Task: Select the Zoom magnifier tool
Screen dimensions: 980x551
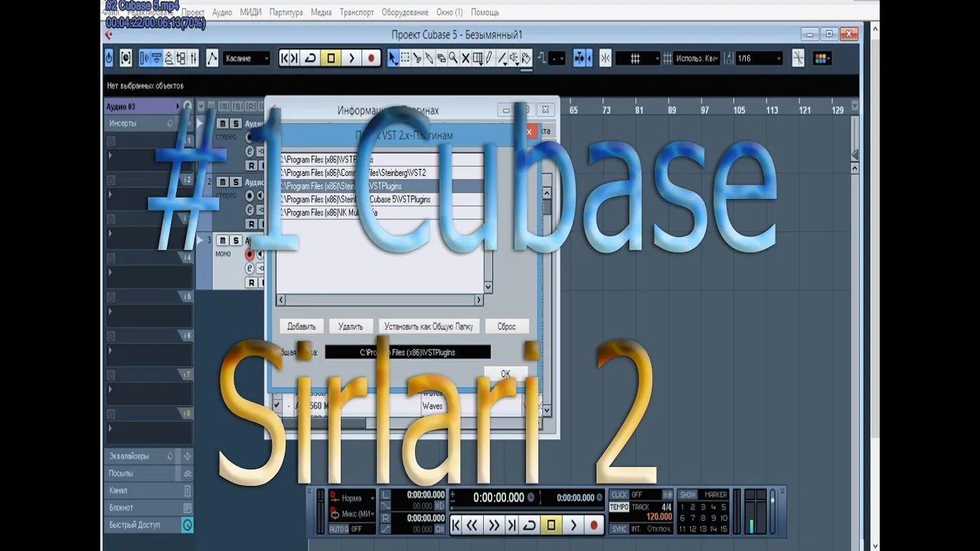Action: point(453,58)
